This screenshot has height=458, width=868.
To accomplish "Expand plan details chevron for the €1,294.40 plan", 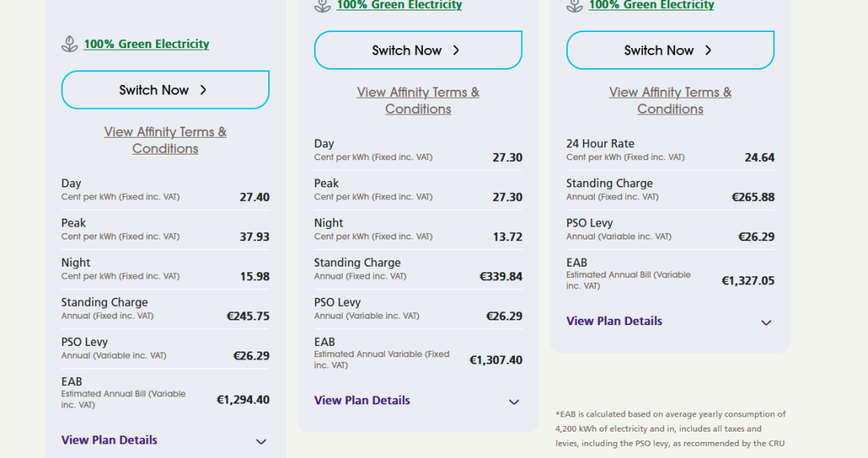I will click(261, 441).
